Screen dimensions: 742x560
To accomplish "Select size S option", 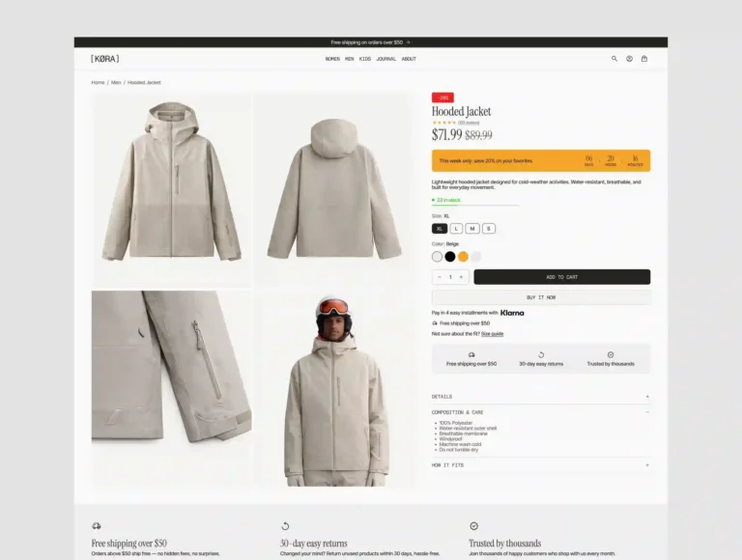I will (x=489, y=229).
